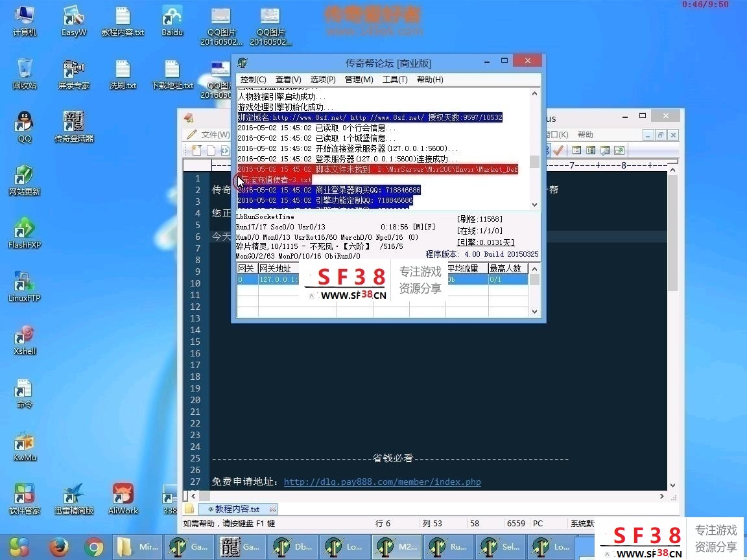The height and width of the screenshot is (560, 747).
Task: Click the editor vertical scrollbar thumb
Action: [x=672, y=233]
